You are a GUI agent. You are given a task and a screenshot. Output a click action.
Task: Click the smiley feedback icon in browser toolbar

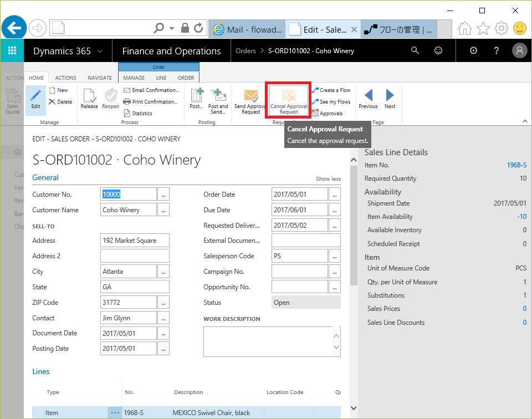click(x=519, y=28)
